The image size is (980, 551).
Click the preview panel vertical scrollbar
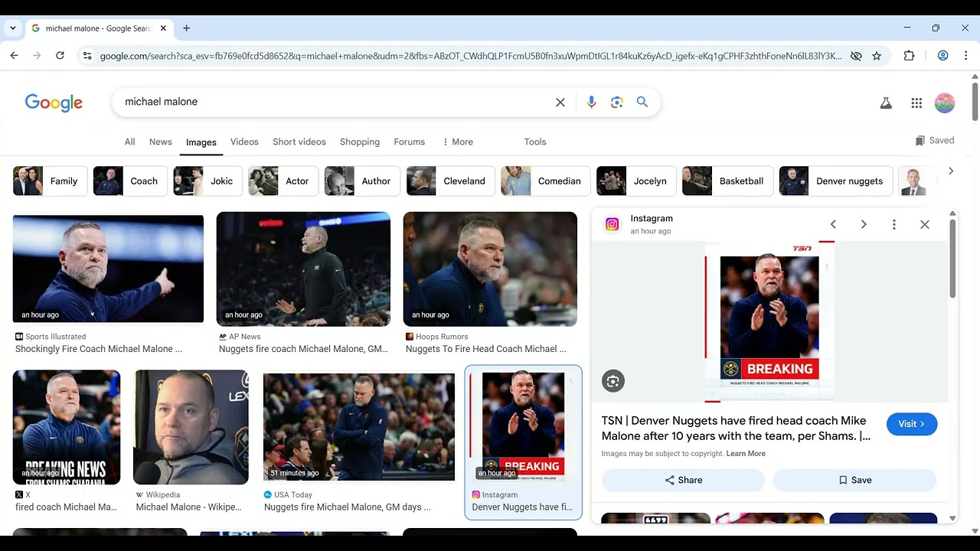(952, 259)
